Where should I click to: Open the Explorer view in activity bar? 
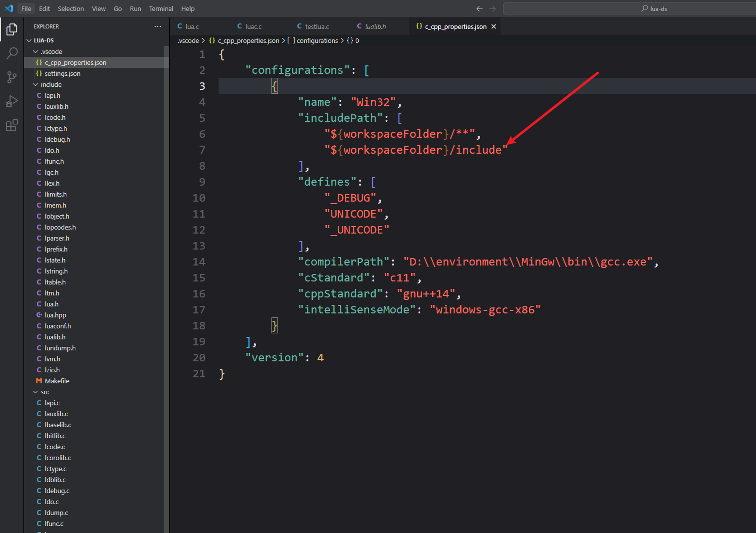point(11,29)
